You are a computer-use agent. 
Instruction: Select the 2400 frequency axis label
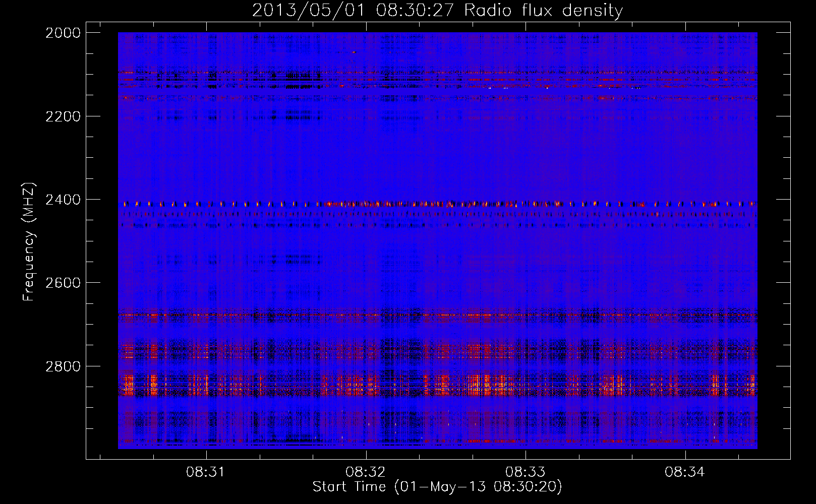point(63,200)
